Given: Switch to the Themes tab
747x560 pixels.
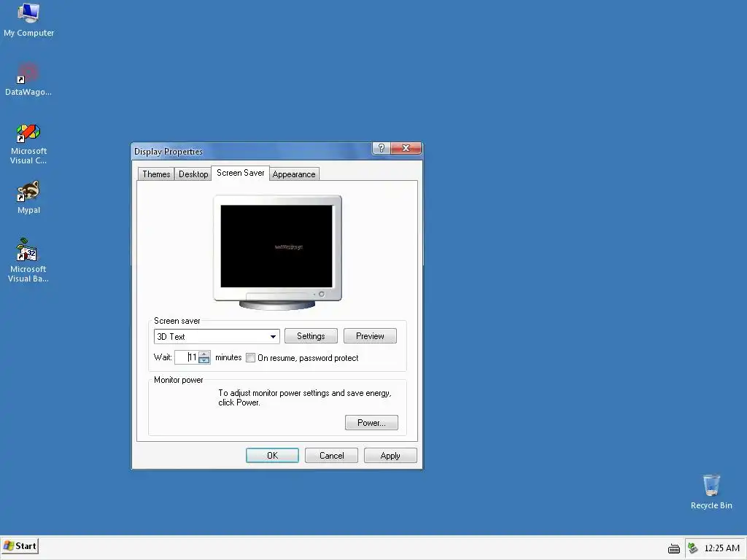Looking at the screenshot, I should 156,174.
